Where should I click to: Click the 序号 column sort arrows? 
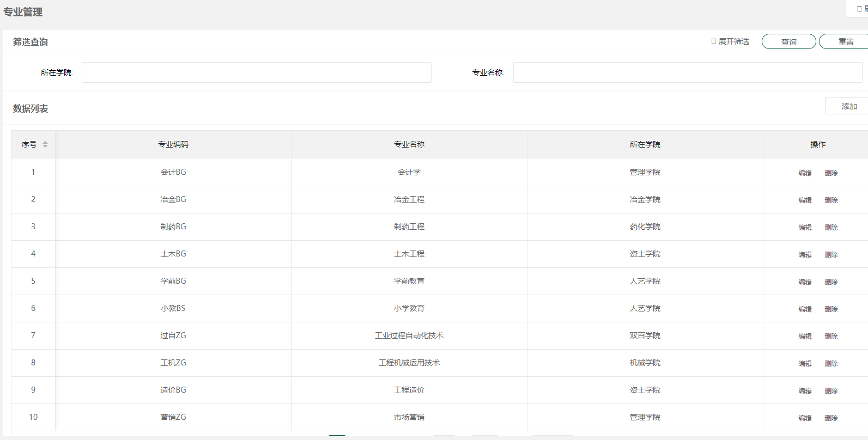(x=45, y=144)
